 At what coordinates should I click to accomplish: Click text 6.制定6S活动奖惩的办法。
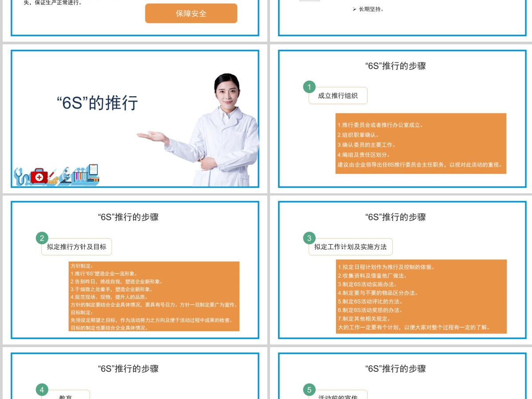click(370, 310)
